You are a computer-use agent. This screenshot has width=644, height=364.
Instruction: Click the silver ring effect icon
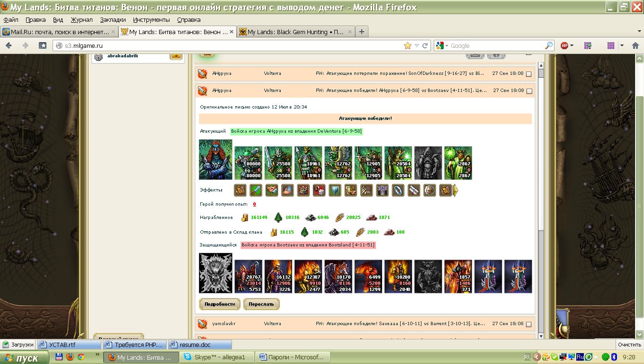[398, 191]
